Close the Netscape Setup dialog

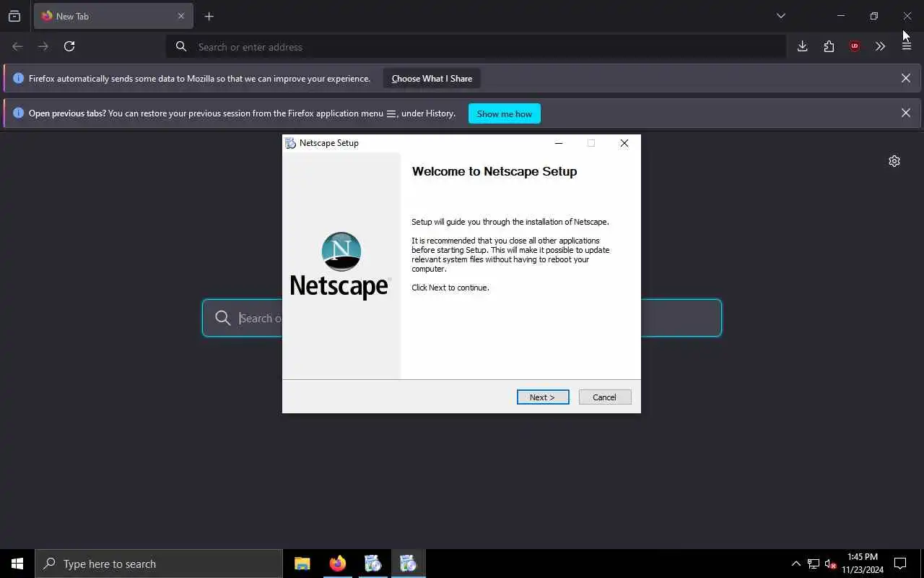click(624, 143)
